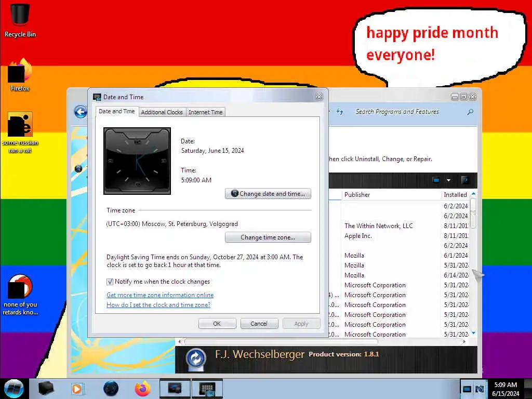Open the "none of you" desktop shortcut
The image size is (532, 399).
click(20, 295)
